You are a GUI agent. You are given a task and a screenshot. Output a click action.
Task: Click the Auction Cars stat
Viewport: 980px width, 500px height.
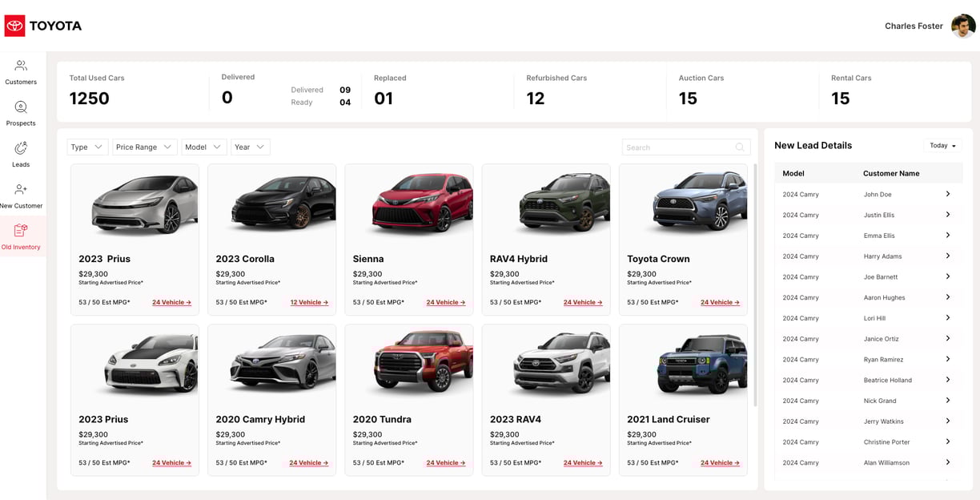701,91
